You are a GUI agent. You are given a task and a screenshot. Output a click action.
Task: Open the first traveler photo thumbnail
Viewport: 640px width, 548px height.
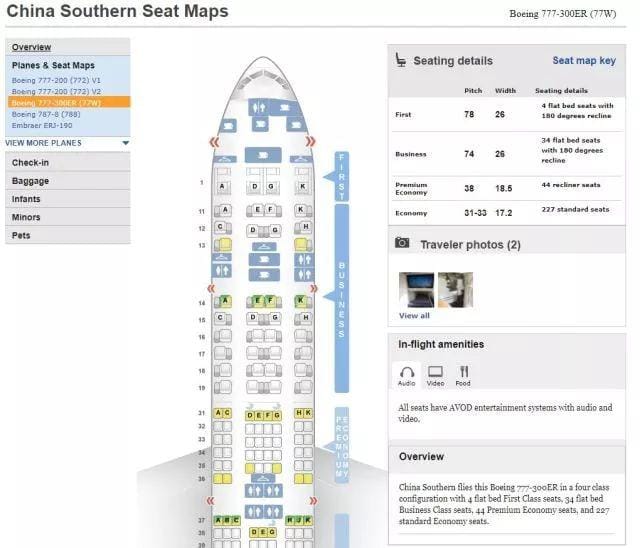415,289
